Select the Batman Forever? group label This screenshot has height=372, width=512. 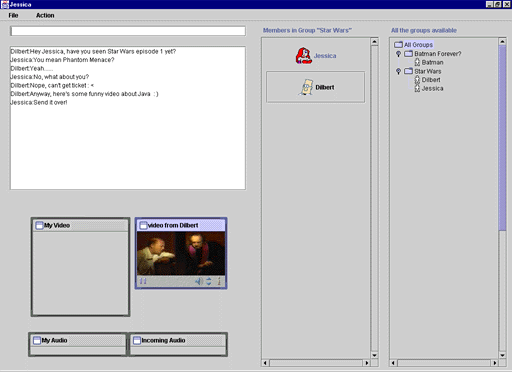coord(438,54)
